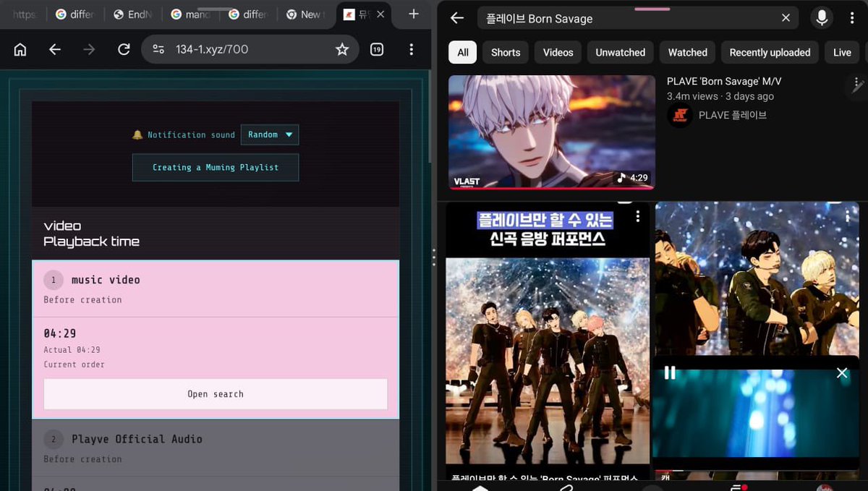This screenshot has height=491, width=868.
Task: Select the 'music video' card heading
Action: click(106, 280)
